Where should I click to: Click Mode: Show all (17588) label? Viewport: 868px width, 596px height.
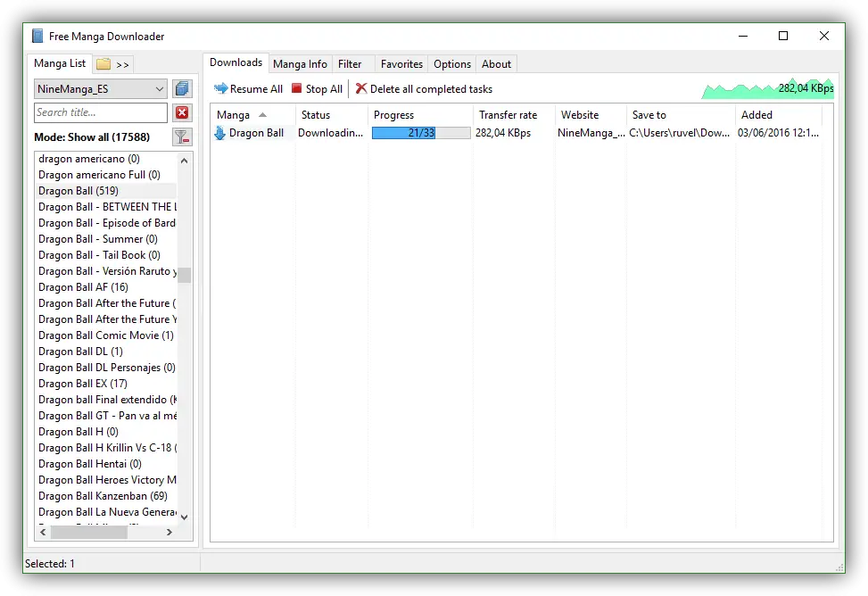coord(92,137)
